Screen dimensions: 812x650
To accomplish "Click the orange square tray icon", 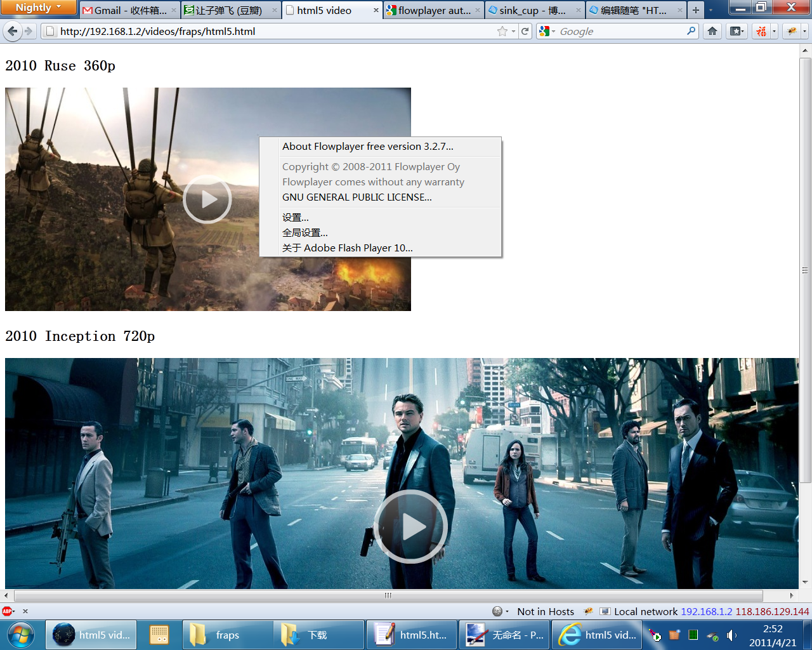I will tap(674, 635).
